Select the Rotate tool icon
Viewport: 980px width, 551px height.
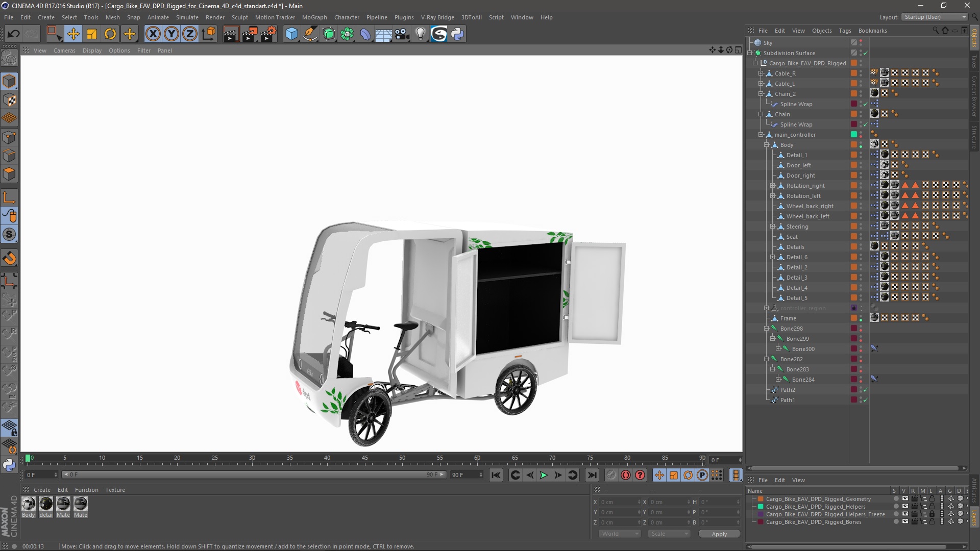110,34
